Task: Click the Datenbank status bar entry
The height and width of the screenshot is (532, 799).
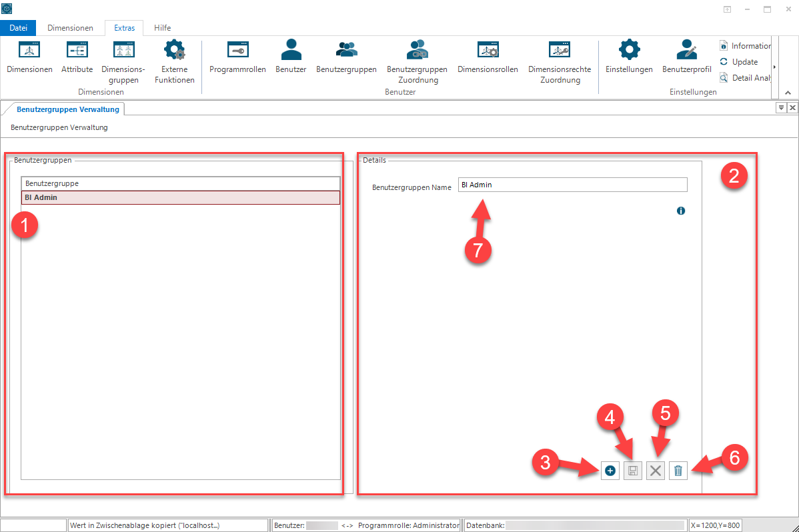Action: click(576, 525)
